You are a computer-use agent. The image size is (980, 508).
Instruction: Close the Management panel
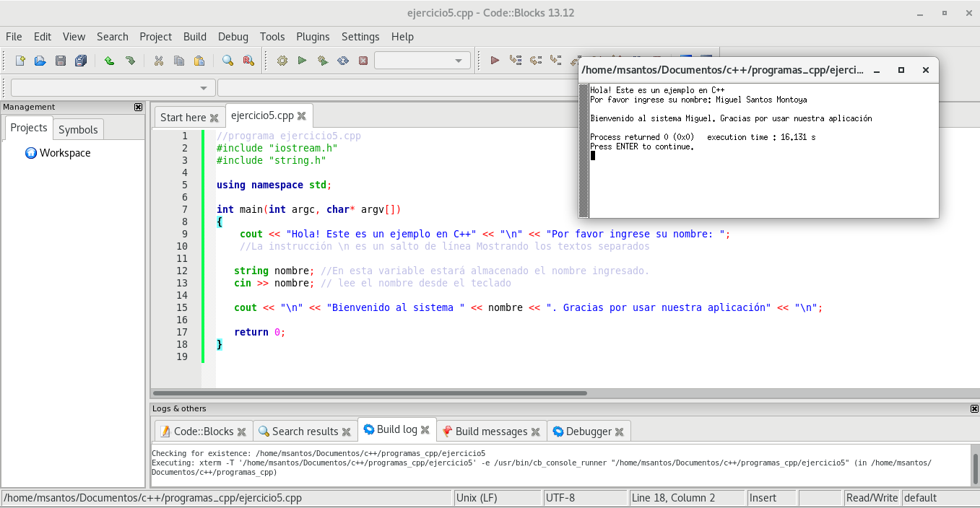coord(139,107)
